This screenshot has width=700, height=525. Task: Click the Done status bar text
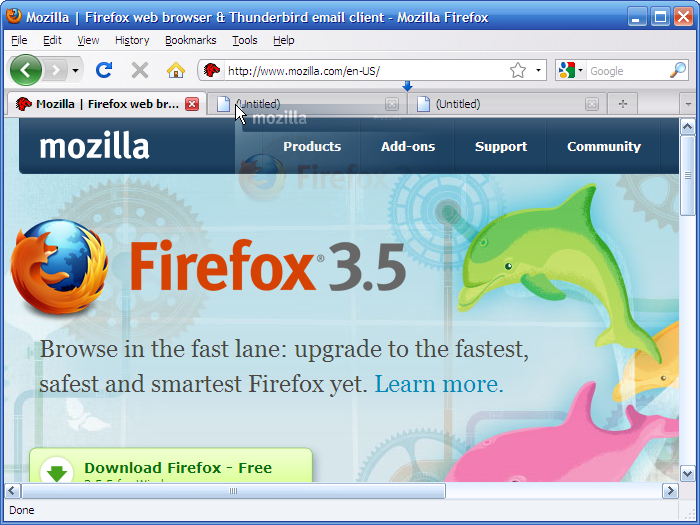[21, 510]
